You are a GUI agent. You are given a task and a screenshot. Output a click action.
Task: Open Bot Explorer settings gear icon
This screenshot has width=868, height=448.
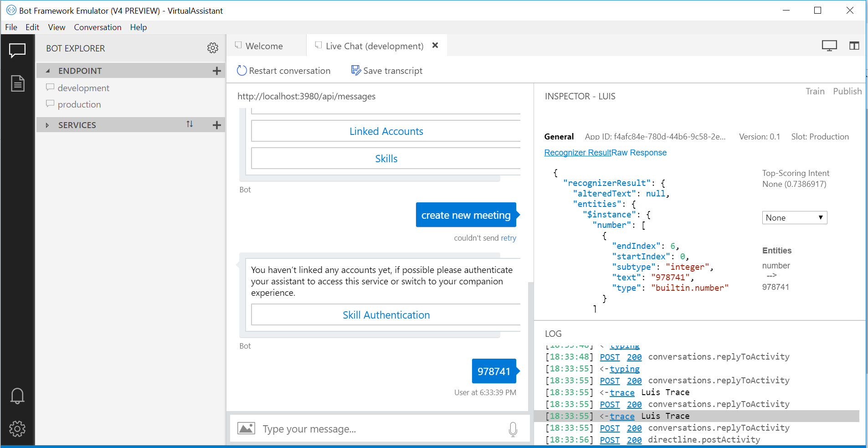click(x=213, y=48)
